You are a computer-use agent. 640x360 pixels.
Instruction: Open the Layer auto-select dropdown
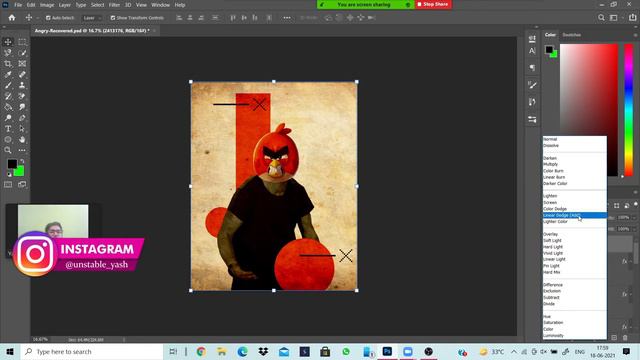pos(92,18)
